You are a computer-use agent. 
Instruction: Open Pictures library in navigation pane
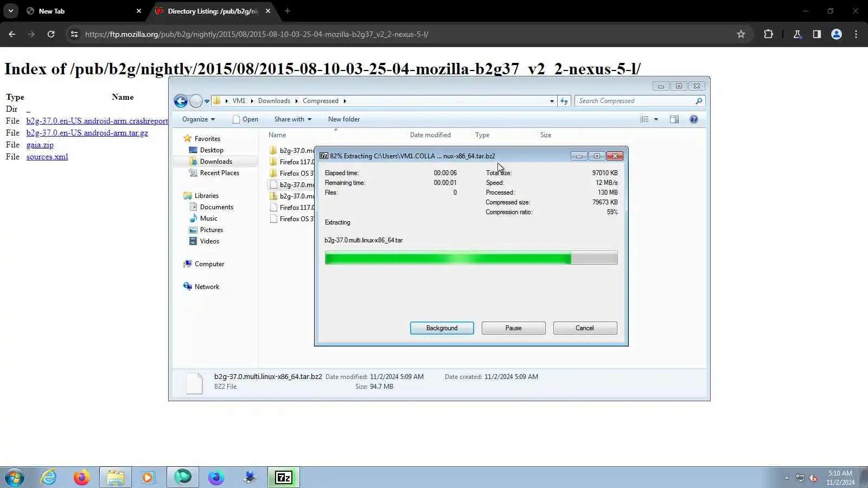coord(211,230)
